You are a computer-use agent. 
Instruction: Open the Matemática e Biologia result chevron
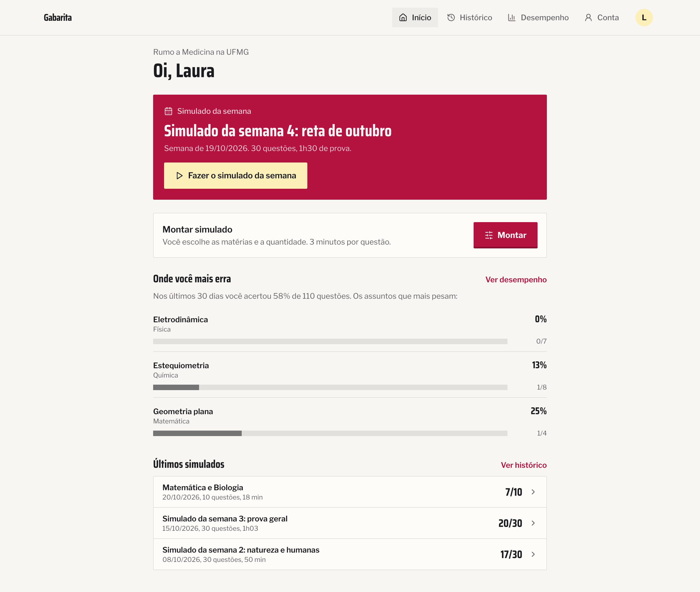pyautogui.click(x=533, y=492)
